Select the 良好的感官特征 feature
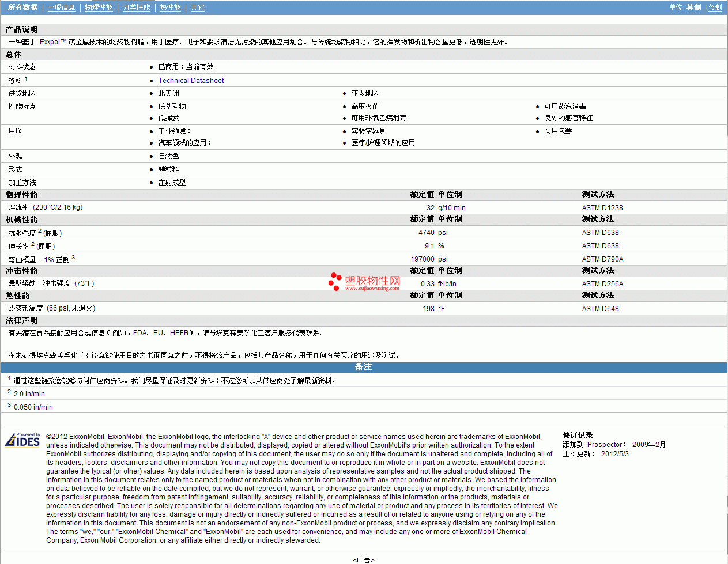Viewport: 728px width, 564px height. [x=568, y=118]
